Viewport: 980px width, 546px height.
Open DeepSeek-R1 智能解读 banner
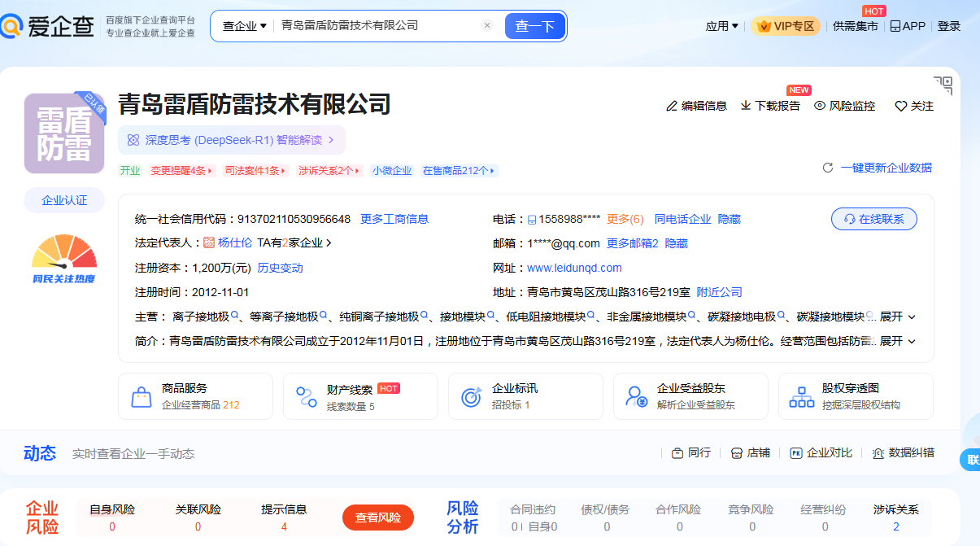point(232,140)
